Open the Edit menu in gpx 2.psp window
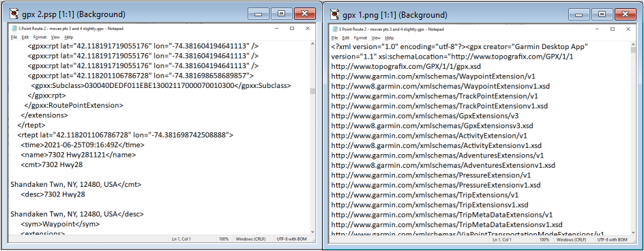644x251 pixels. 25,38
